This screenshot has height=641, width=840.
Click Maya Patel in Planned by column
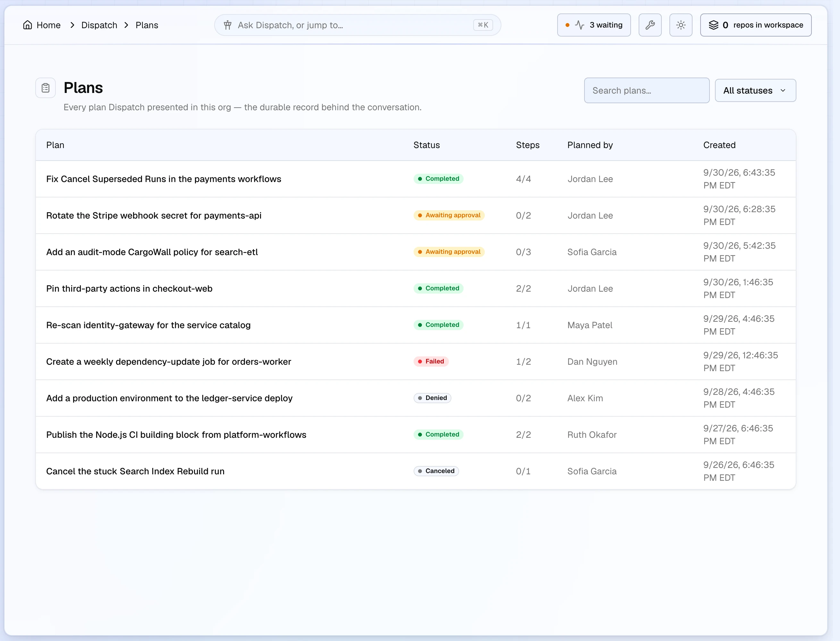[590, 325]
